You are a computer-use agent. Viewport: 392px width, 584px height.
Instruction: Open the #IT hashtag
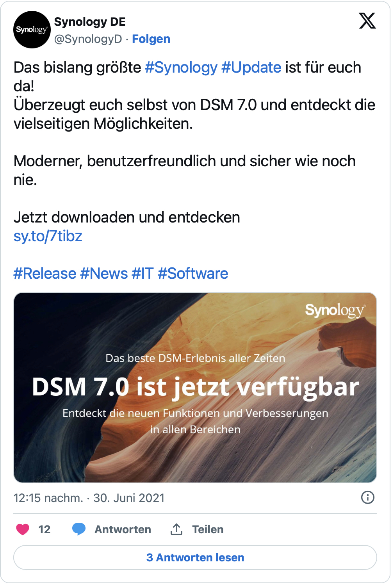pyautogui.click(x=143, y=274)
